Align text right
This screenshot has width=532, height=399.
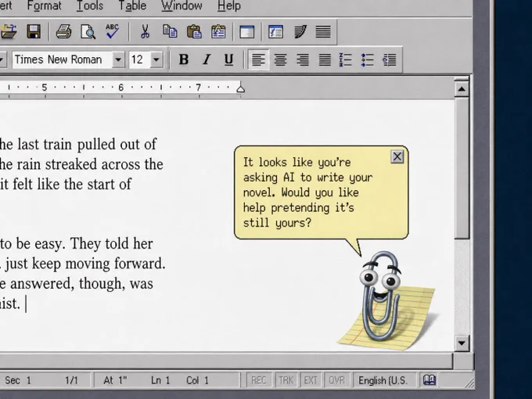click(x=303, y=60)
